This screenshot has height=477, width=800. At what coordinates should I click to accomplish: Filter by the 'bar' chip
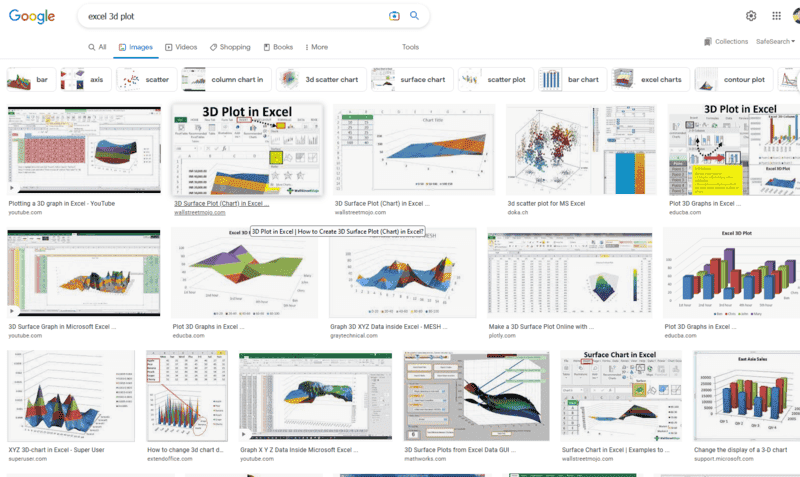(31, 80)
